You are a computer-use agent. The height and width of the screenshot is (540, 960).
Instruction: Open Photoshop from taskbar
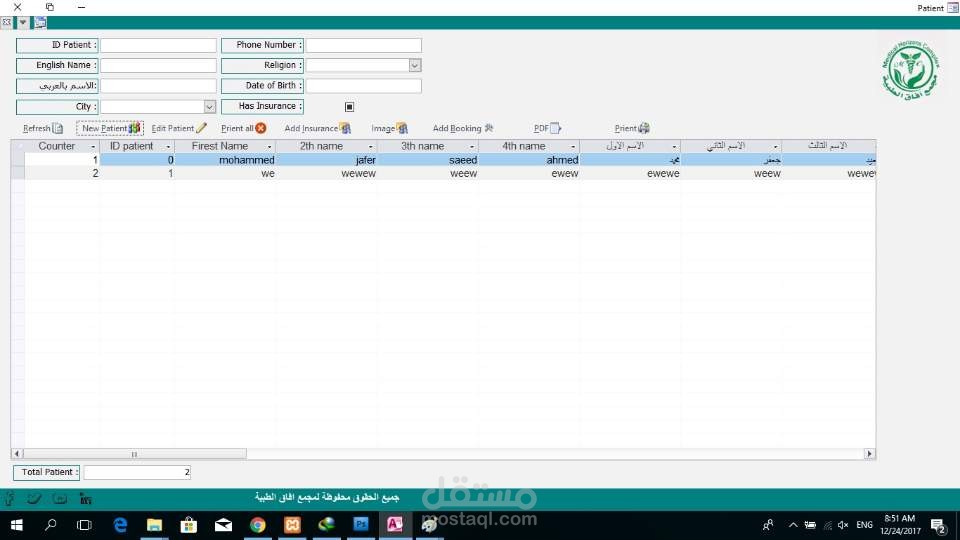coord(361,525)
